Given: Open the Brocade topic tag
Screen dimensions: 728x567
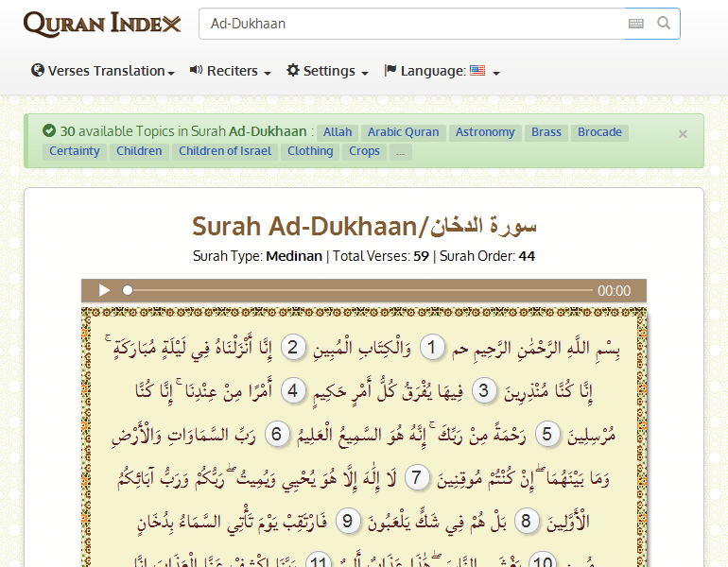Looking at the screenshot, I should pos(599,132).
